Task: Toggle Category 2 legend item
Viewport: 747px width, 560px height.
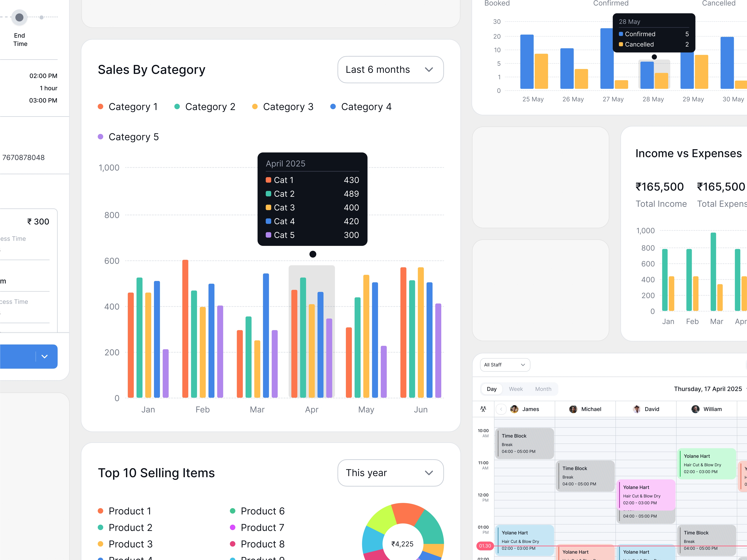Action: [205, 107]
